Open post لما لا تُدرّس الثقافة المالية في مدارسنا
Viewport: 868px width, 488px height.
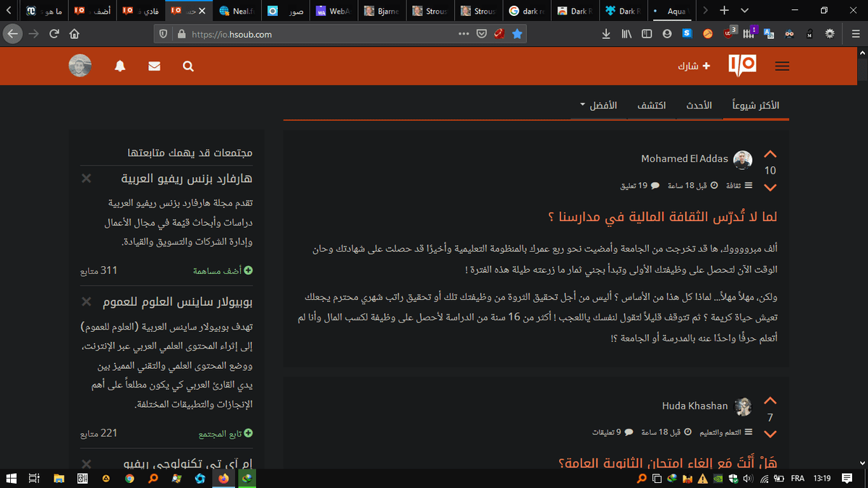tap(662, 216)
